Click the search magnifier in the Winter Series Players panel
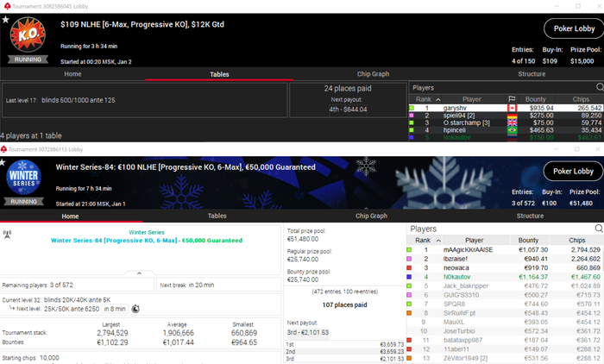 (x=599, y=229)
